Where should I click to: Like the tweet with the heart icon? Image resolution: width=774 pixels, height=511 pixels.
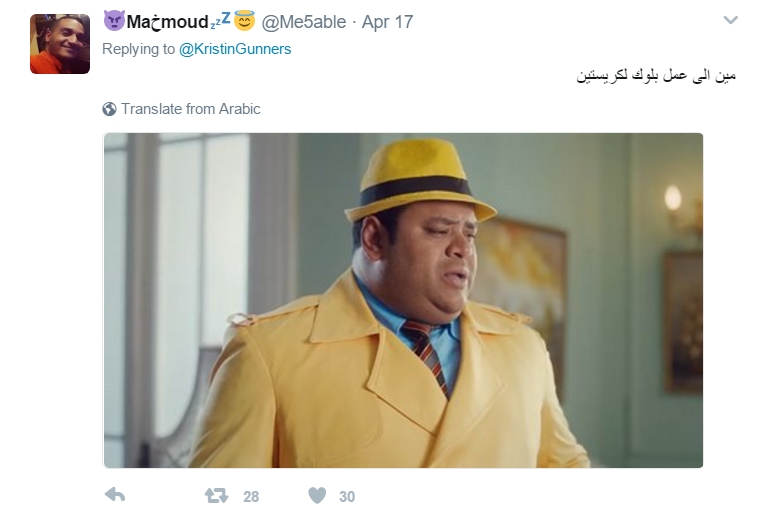click(317, 495)
